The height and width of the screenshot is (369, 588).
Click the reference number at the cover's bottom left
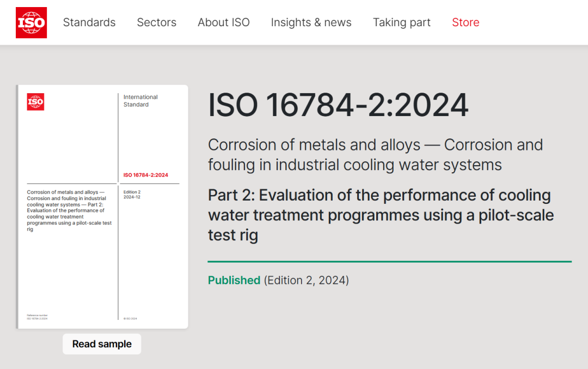[x=37, y=317]
